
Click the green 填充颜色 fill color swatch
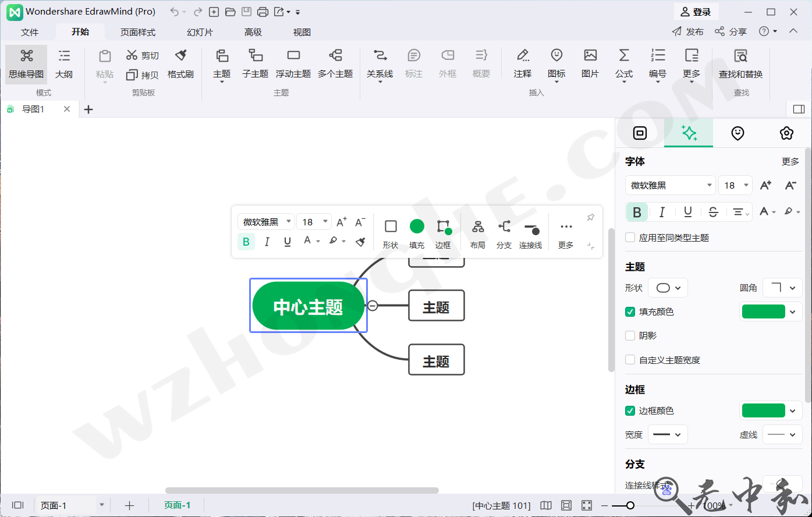[x=763, y=311]
